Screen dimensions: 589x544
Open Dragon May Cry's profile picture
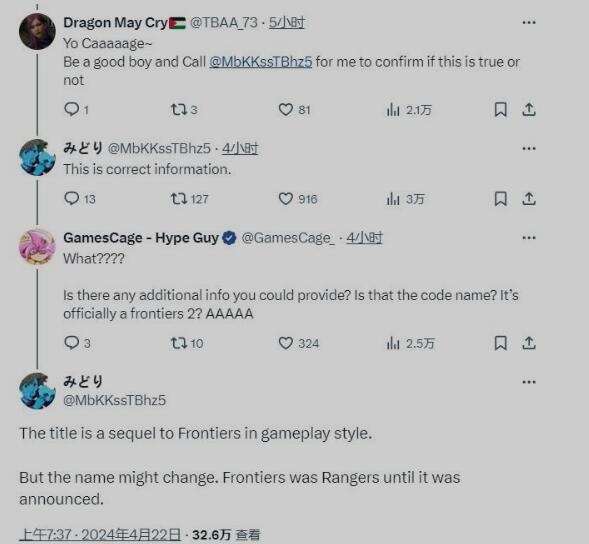(37, 32)
